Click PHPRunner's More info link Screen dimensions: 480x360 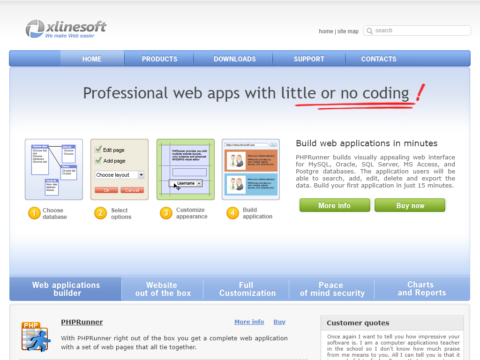[x=249, y=322]
